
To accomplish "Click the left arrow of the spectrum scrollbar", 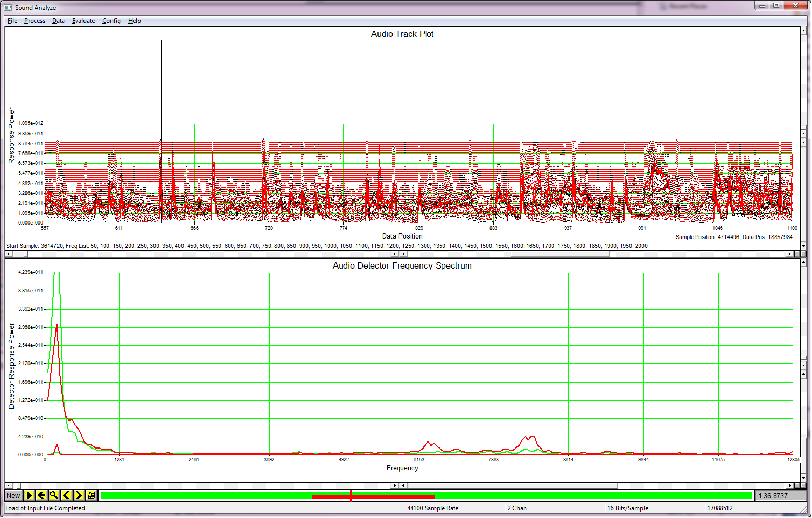I will (8, 485).
